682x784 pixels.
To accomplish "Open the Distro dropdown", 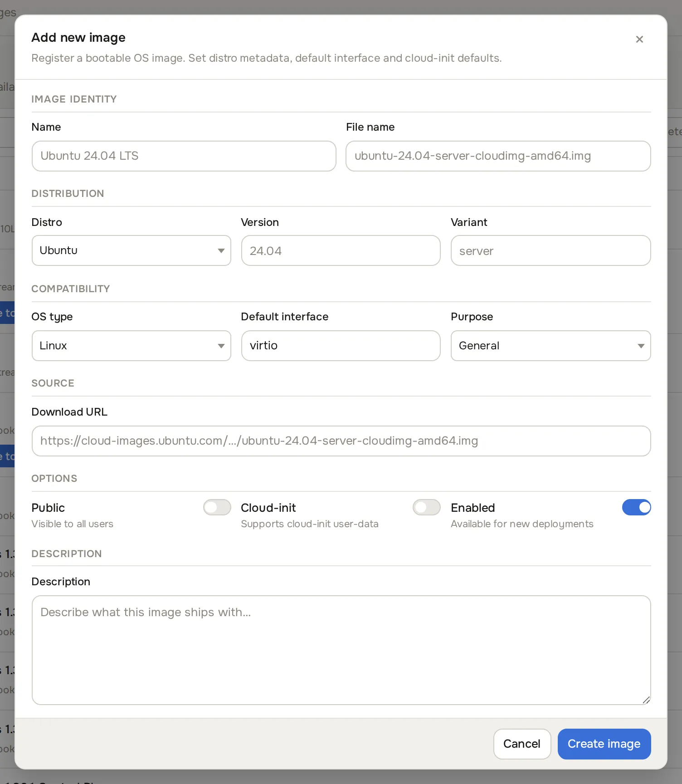I will [132, 250].
